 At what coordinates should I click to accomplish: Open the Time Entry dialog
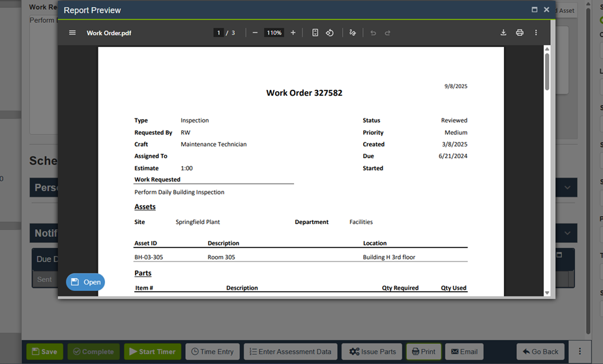click(x=213, y=352)
